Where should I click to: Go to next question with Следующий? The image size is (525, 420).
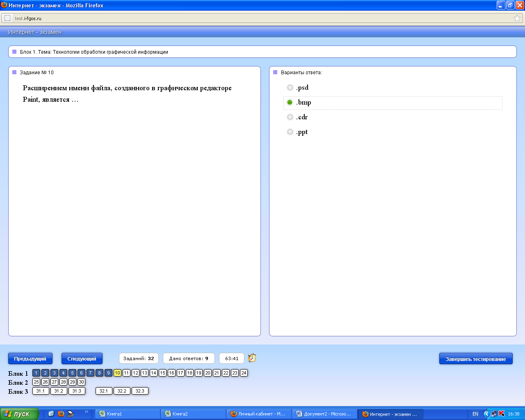[82, 358]
